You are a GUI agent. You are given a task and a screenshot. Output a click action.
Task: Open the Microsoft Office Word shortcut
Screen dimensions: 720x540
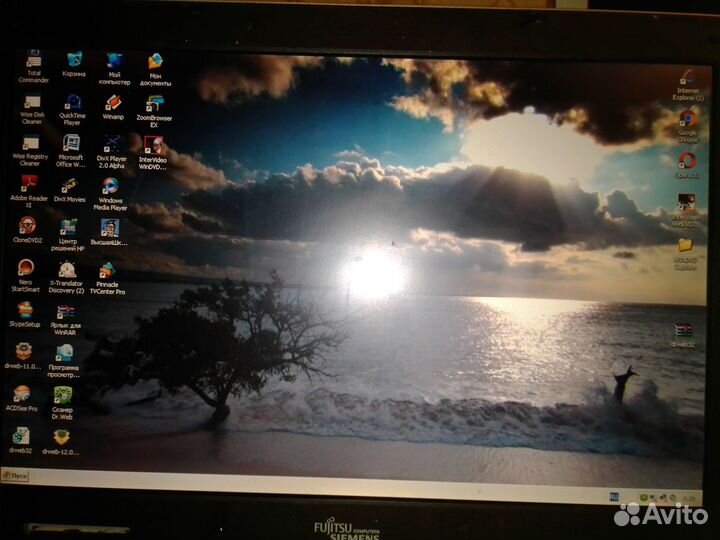coord(71,151)
